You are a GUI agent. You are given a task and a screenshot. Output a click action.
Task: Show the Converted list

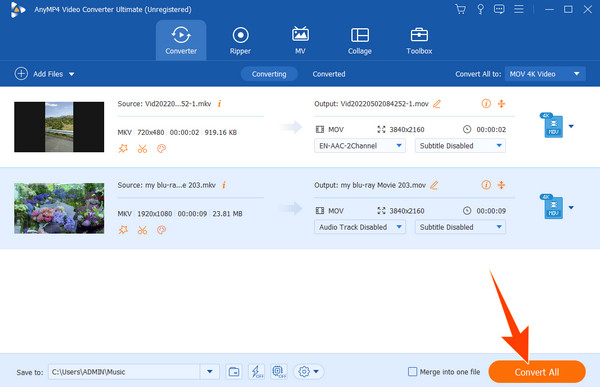tap(329, 74)
